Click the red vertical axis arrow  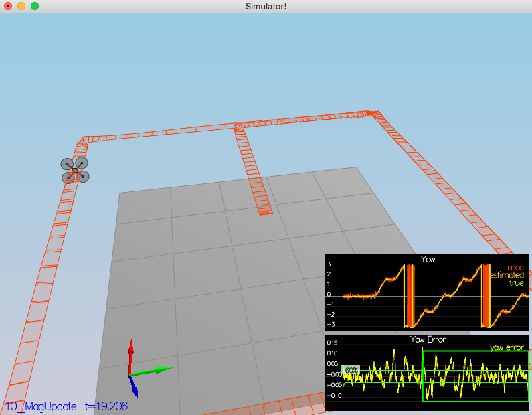(130, 357)
